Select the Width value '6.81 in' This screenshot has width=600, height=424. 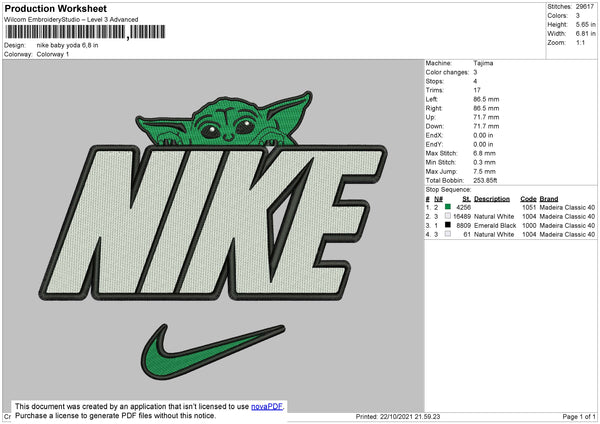tap(585, 34)
